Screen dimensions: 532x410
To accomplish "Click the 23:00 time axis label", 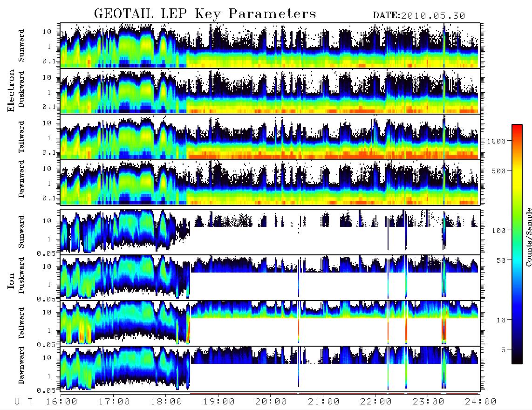I will [429, 402].
